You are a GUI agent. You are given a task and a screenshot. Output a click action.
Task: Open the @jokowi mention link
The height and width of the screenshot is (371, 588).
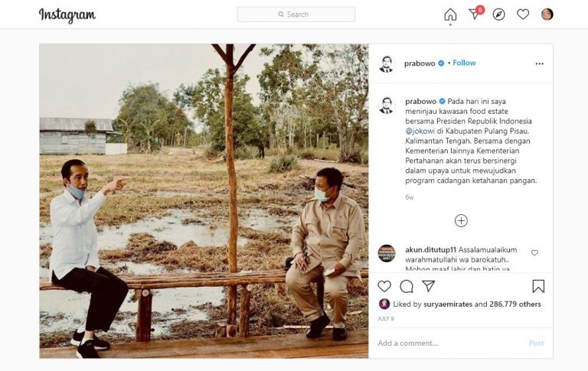tap(420, 131)
